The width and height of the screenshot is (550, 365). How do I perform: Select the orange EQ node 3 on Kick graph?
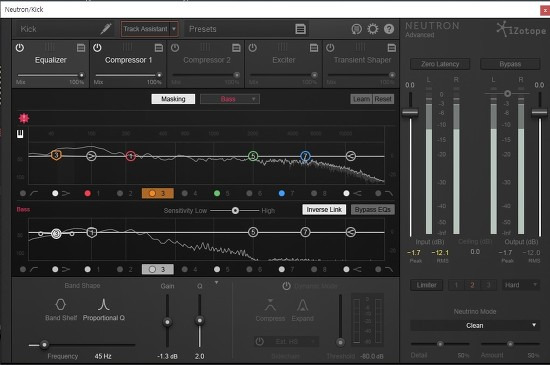pos(56,155)
